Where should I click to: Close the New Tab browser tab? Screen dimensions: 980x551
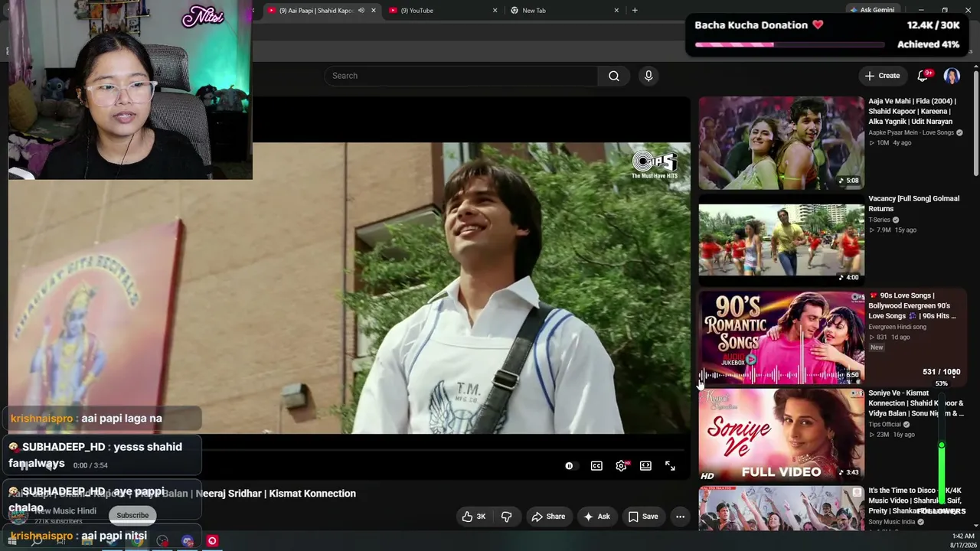click(x=616, y=11)
